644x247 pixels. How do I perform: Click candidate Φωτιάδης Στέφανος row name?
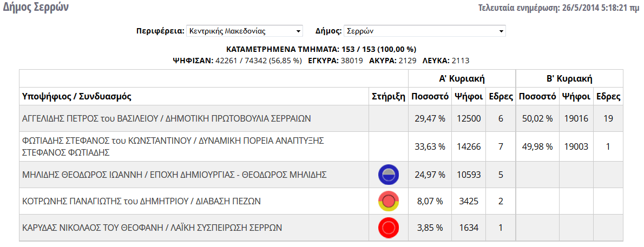tap(173, 146)
